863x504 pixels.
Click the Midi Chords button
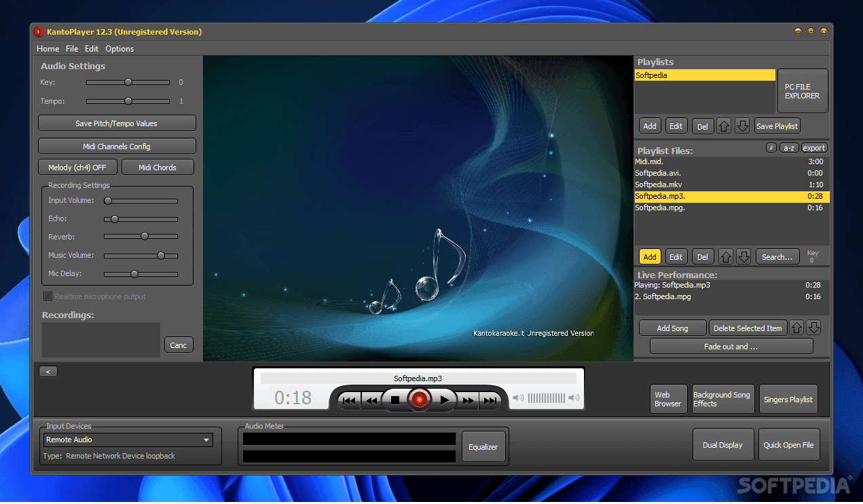coord(158,168)
